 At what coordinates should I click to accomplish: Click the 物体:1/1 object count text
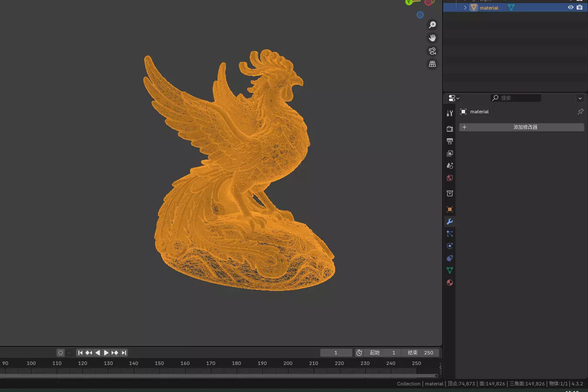point(558,384)
